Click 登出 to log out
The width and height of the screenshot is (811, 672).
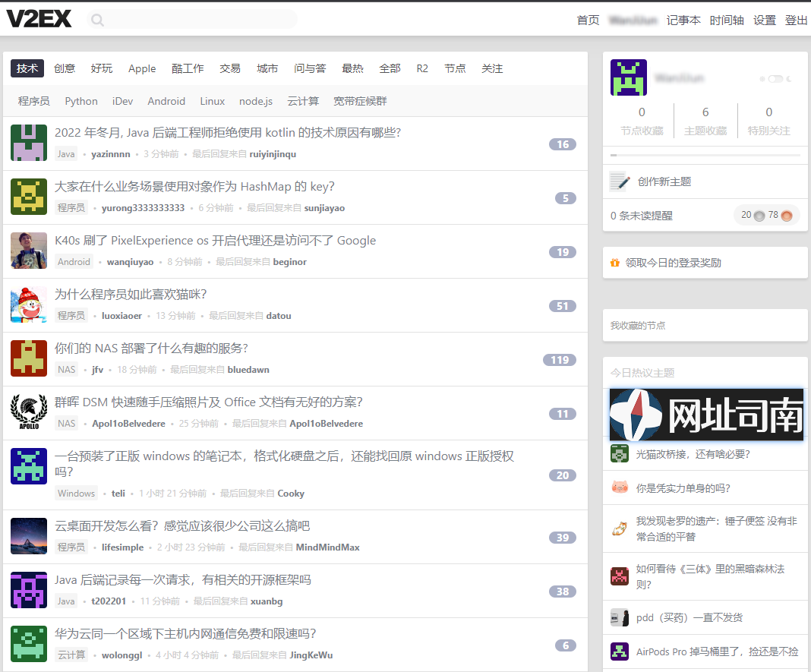pos(796,21)
